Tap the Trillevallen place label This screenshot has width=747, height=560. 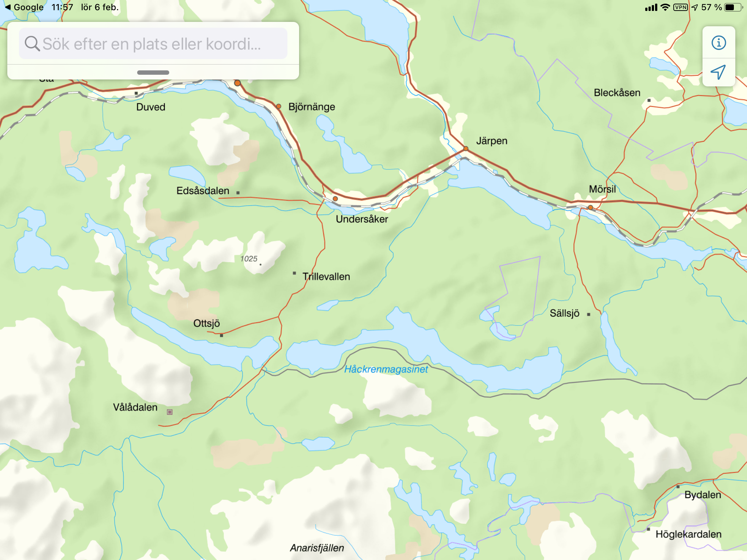[326, 277]
